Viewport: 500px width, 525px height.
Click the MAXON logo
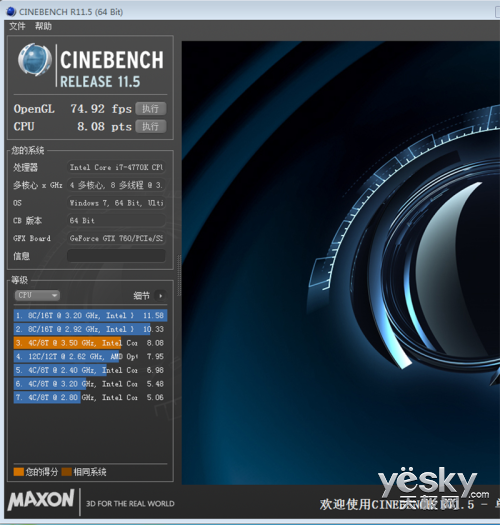tap(41, 500)
